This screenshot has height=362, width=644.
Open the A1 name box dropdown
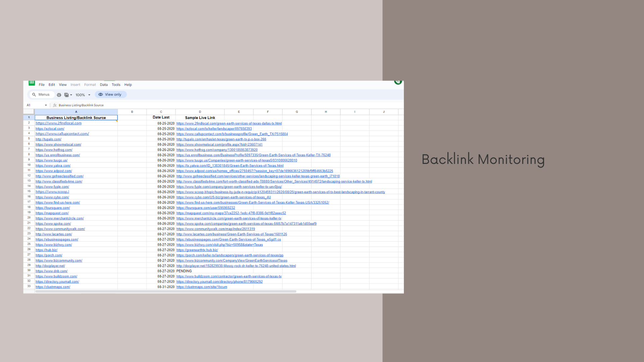(x=46, y=105)
